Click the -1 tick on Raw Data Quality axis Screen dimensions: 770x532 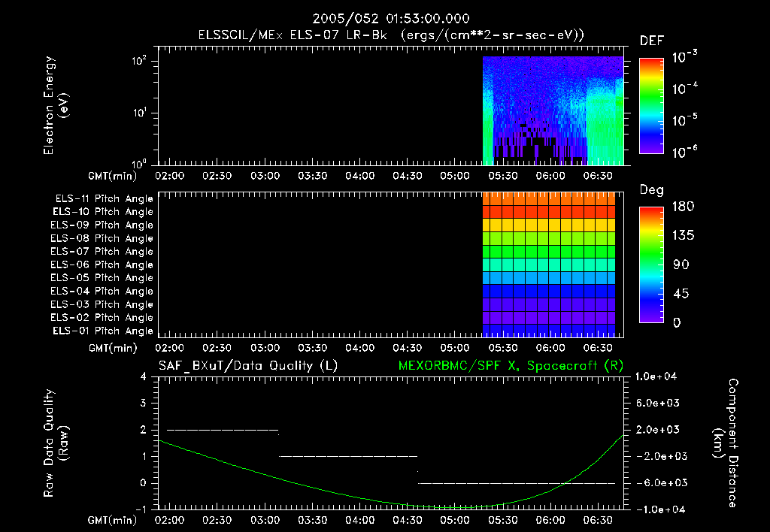pyautogui.click(x=141, y=509)
